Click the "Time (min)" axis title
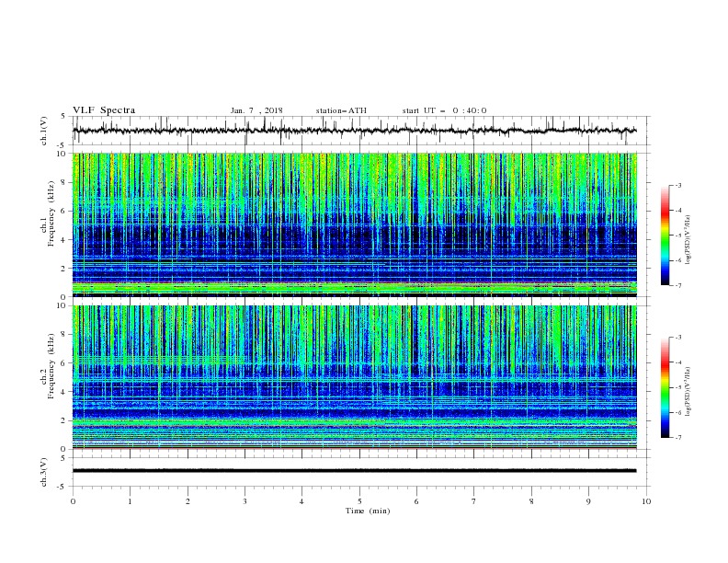 pyautogui.click(x=368, y=511)
